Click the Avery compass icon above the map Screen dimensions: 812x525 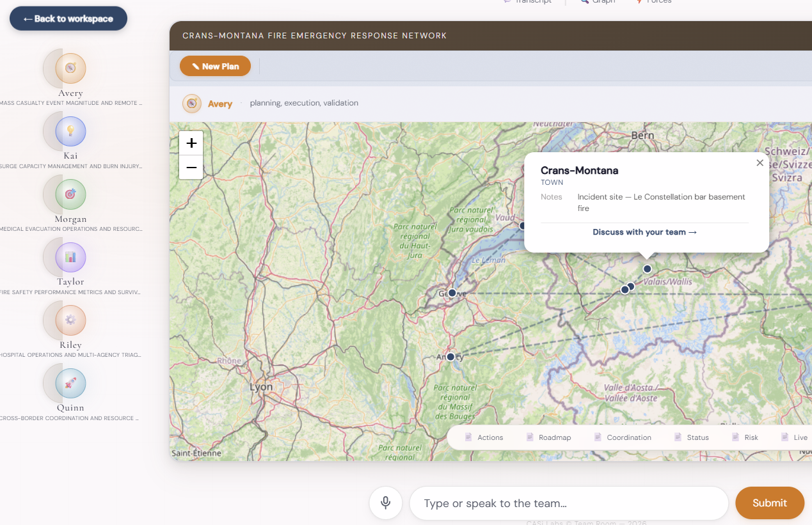point(192,104)
